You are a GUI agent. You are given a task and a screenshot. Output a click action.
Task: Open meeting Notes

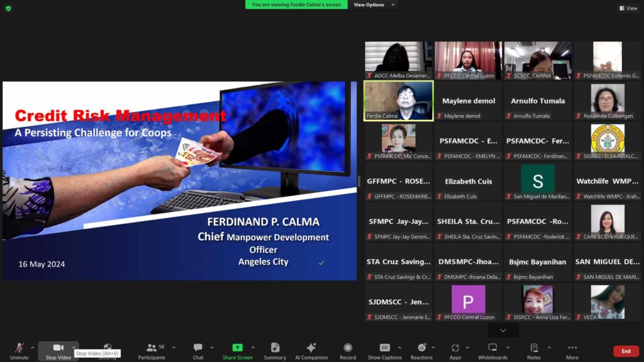(x=534, y=351)
